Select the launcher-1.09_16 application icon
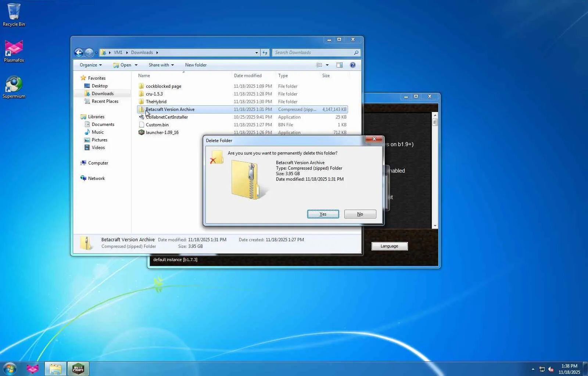This screenshot has width=588, height=376. (x=141, y=133)
